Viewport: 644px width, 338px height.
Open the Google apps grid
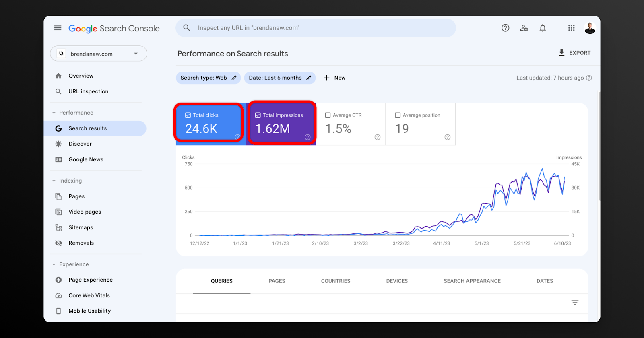[571, 28]
